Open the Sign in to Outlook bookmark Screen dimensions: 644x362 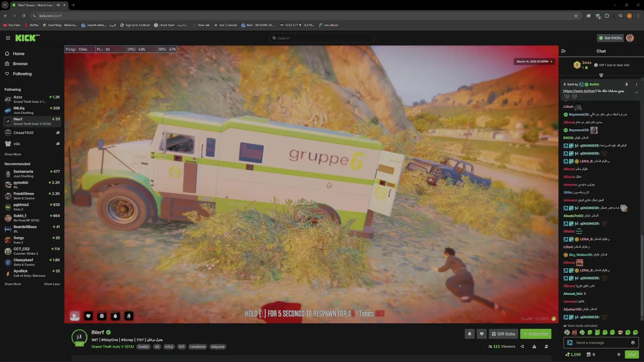pyautogui.click(x=135, y=25)
